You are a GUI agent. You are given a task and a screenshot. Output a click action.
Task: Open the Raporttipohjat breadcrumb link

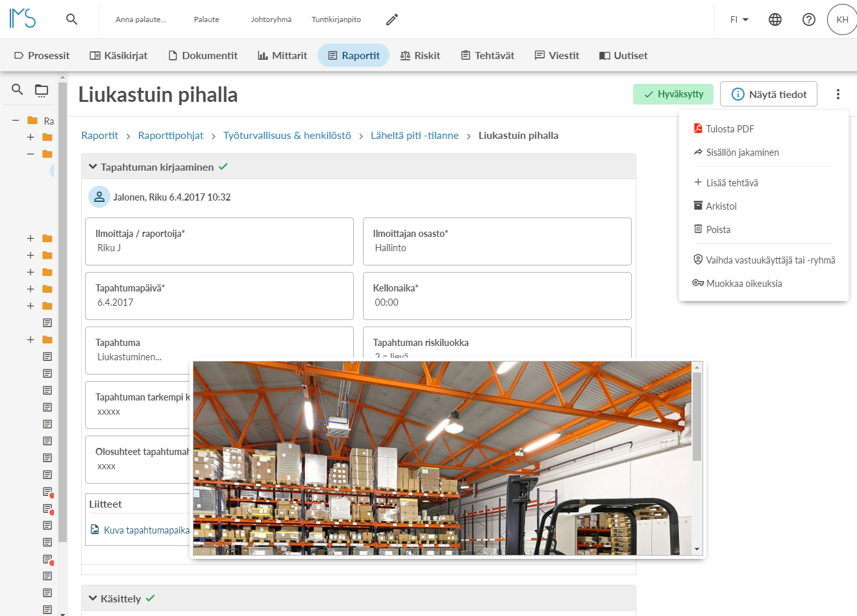click(171, 135)
